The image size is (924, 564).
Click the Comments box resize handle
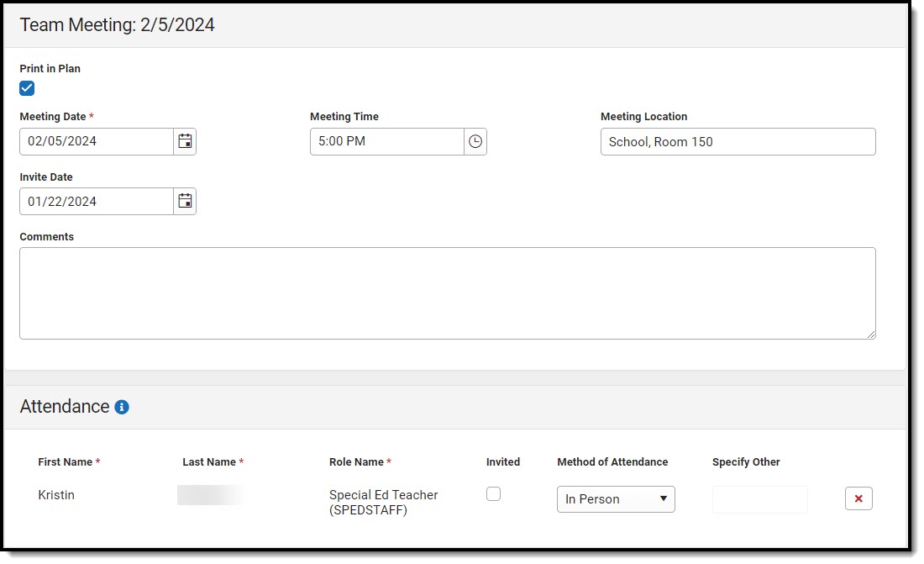pos(870,335)
